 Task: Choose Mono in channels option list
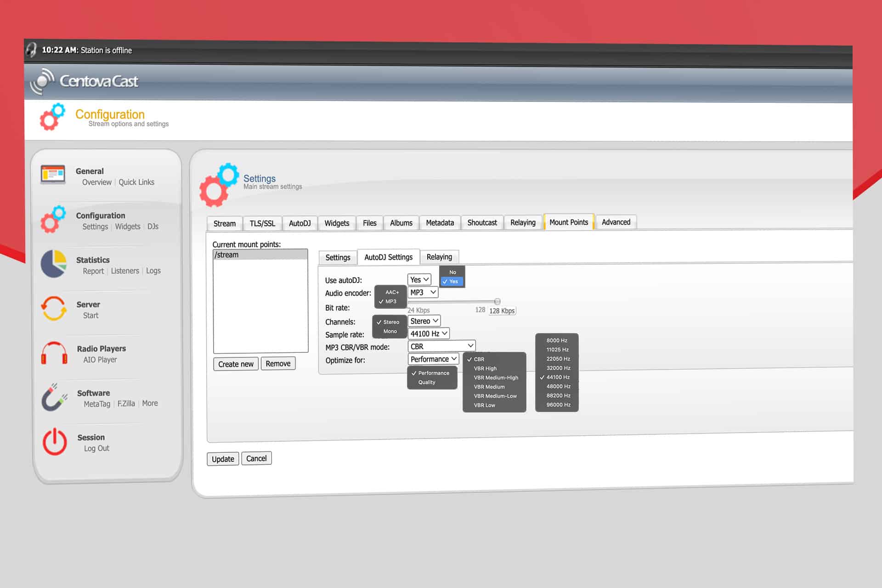point(390,331)
